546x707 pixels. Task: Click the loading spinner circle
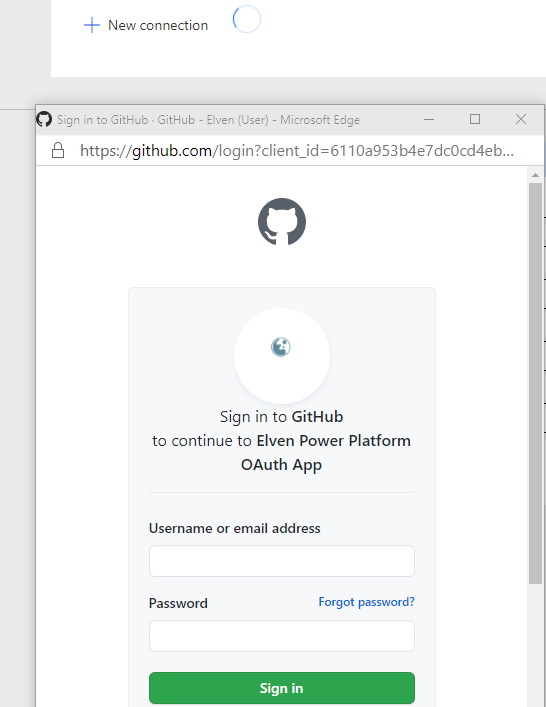tap(247, 19)
